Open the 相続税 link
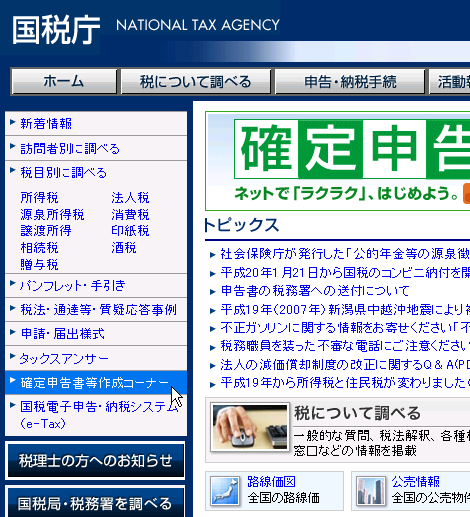Image resolution: width=470 pixels, height=517 pixels. point(39,248)
